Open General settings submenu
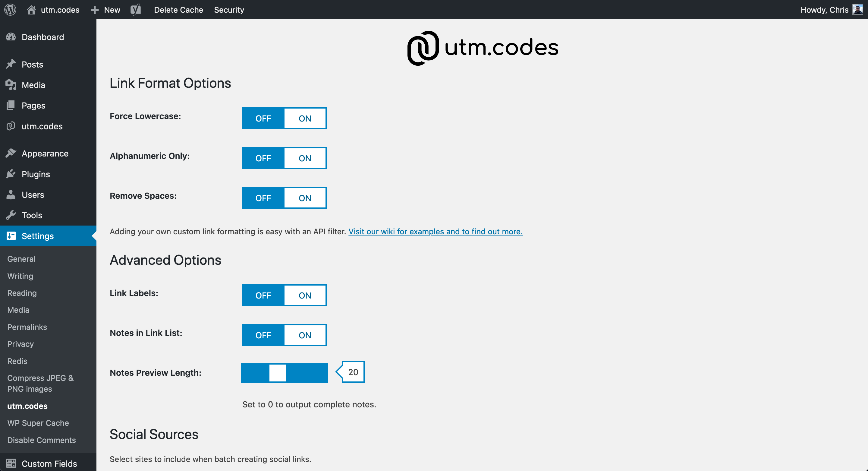The height and width of the screenshot is (471, 868). pyautogui.click(x=21, y=259)
